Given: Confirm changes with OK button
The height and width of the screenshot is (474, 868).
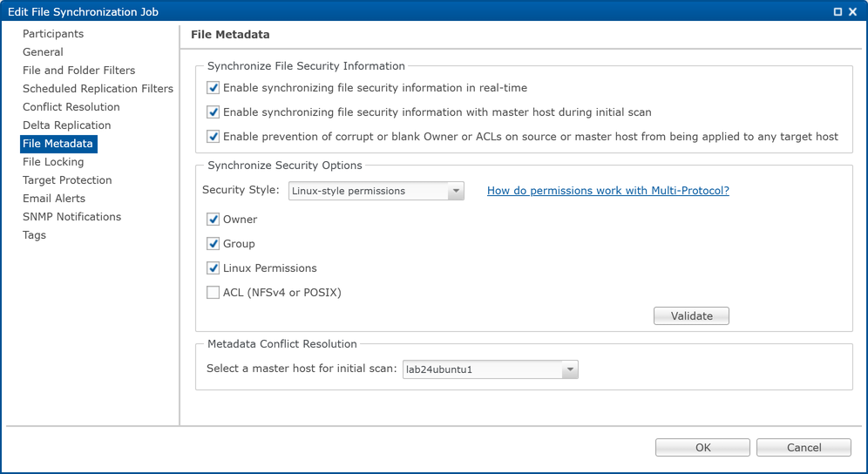Looking at the screenshot, I should click(x=702, y=447).
